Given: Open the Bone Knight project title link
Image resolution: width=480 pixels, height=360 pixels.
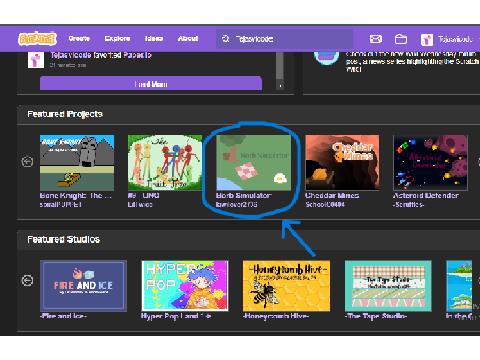Looking at the screenshot, I should click(x=76, y=196).
